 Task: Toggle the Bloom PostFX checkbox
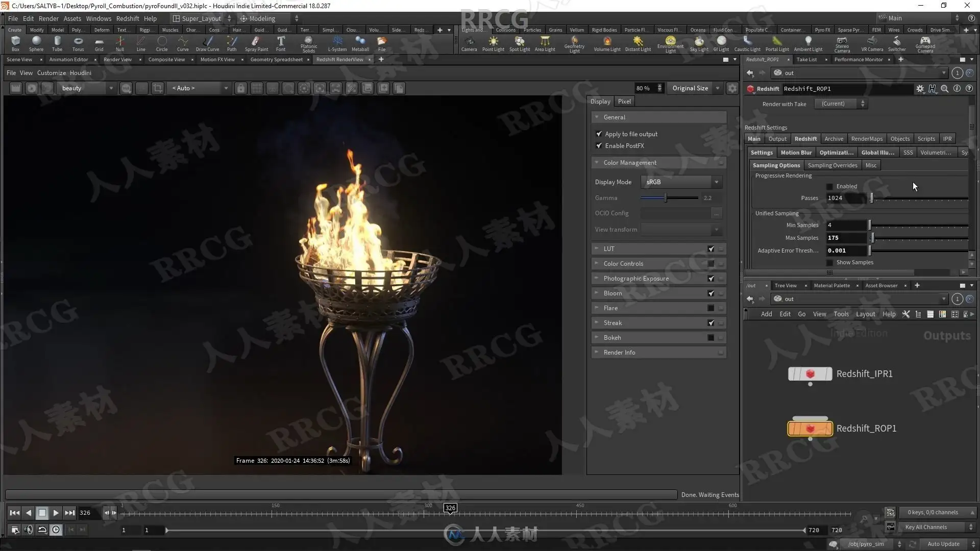(x=711, y=293)
